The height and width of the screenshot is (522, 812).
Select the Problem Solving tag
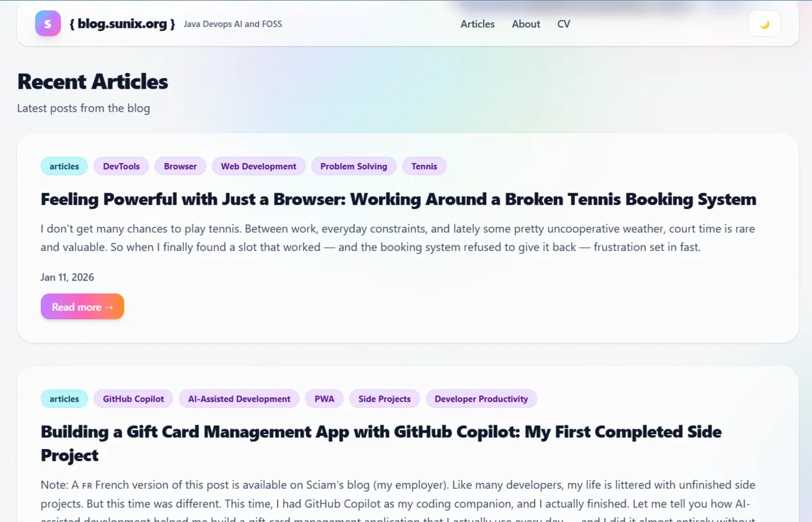354,166
